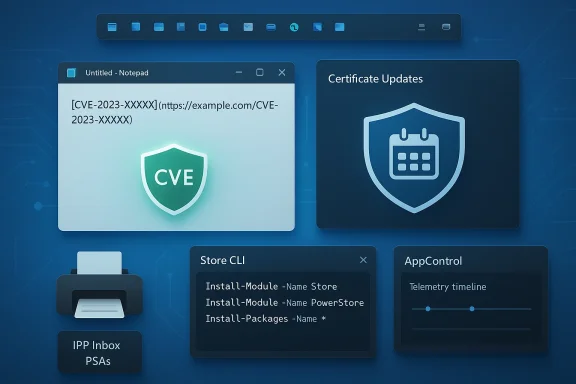Click the small window icon at far right of top bar
Viewport: 576px width, 384px height.
(x=446, y=27)
